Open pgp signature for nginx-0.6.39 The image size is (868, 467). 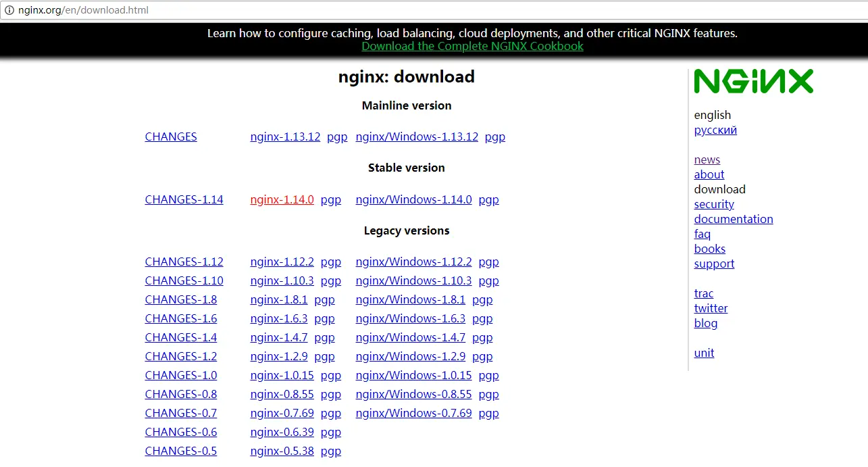click(331, 432)
